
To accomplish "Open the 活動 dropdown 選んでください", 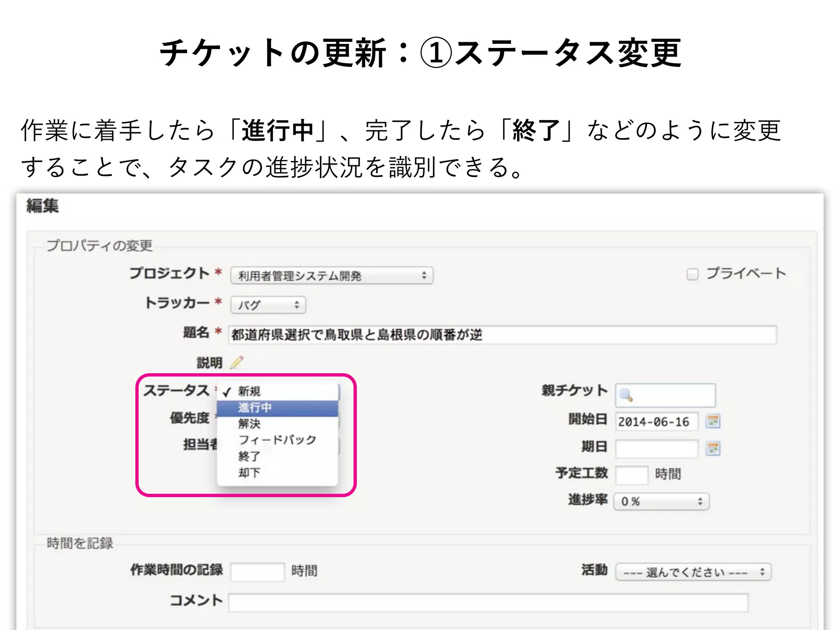I will (x=693, y=572).
